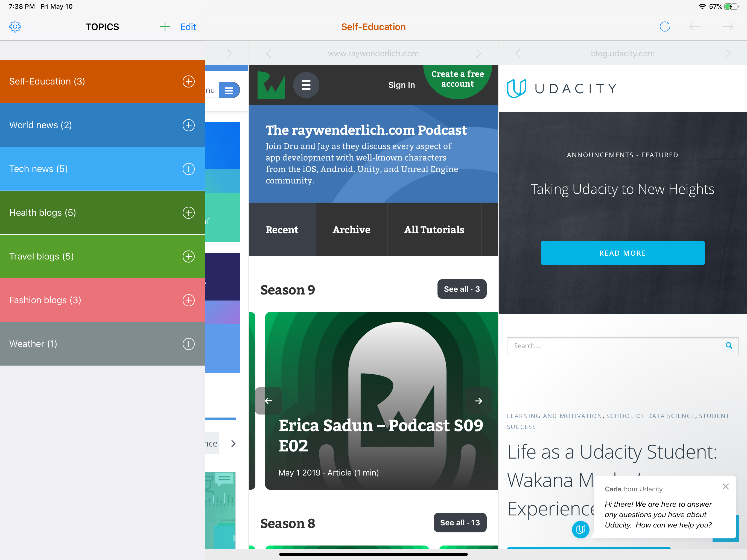Go back using the top-right left arrow

695,27
